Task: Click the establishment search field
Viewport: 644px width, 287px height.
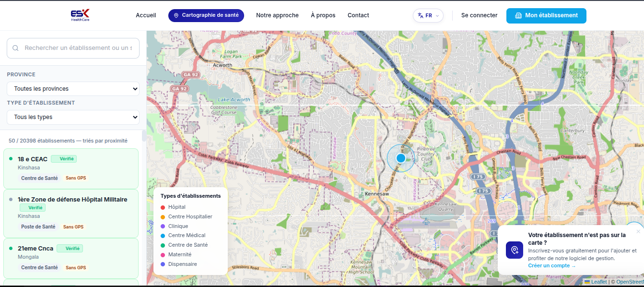Action: [73, 48]
